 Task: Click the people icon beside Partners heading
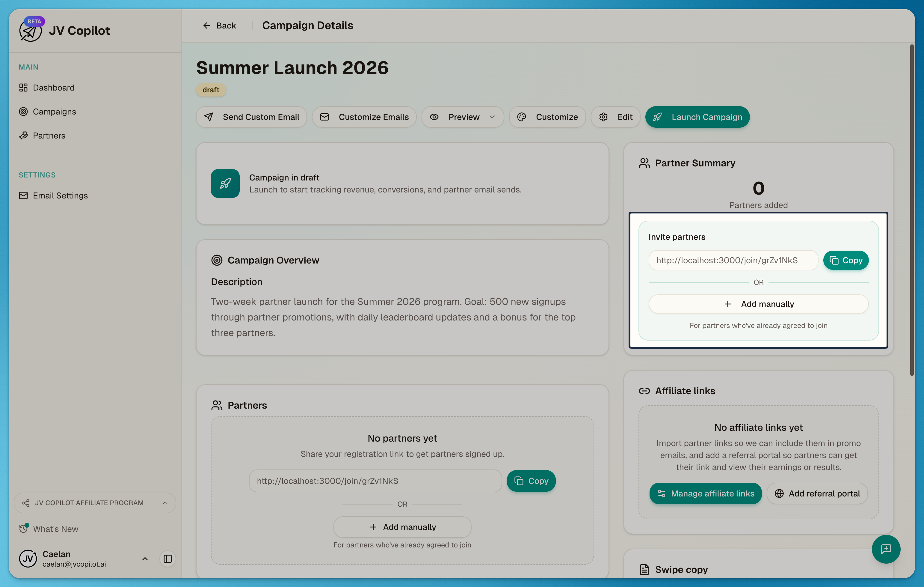point(217,405)
